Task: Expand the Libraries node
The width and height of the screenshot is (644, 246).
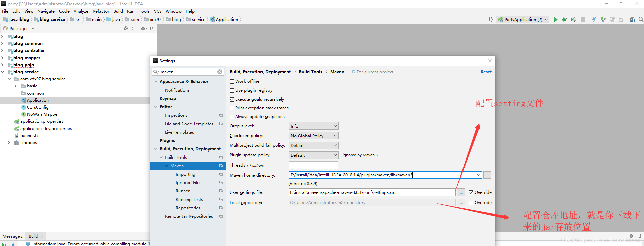Action: point(9,142)
